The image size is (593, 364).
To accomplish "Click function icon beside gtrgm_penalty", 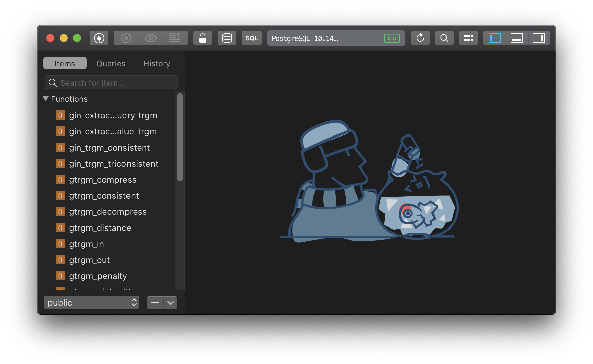I will click(x=60, y=276).
